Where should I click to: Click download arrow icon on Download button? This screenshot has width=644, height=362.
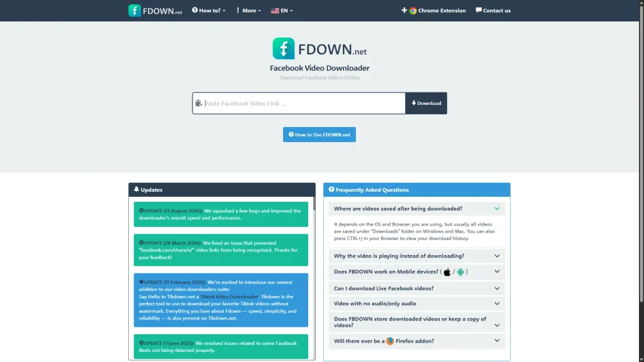click(x=414, y=103)
